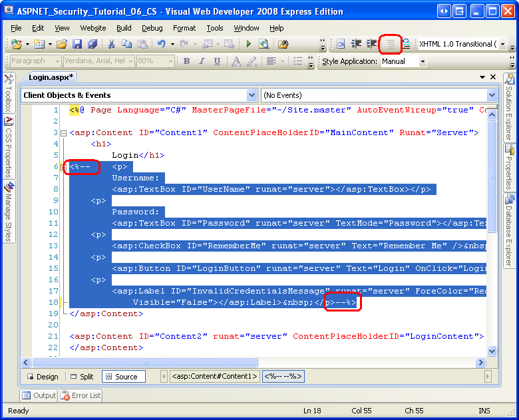Click the Add New Item icon

coord(39,44)
